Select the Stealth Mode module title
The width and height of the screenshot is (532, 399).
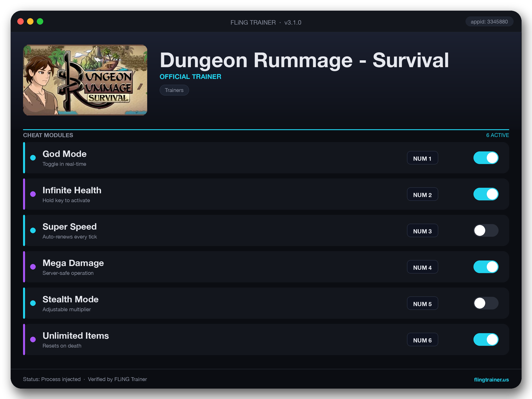70,299
